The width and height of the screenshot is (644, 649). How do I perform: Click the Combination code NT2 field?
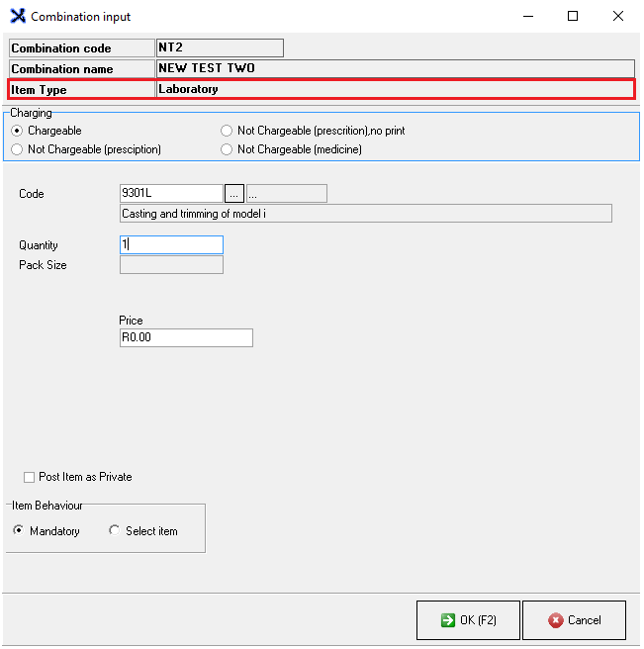pos(219,47)
